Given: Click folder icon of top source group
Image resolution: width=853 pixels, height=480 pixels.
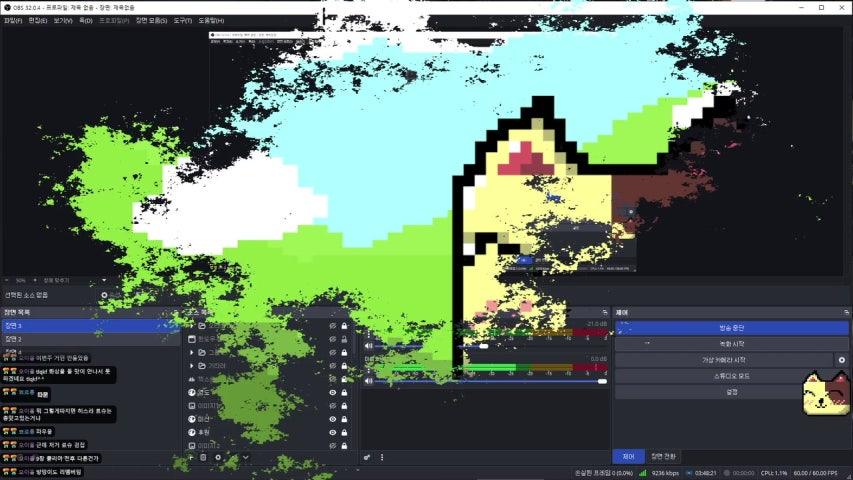Looking at the screenshot, I should tap(202, 325).
